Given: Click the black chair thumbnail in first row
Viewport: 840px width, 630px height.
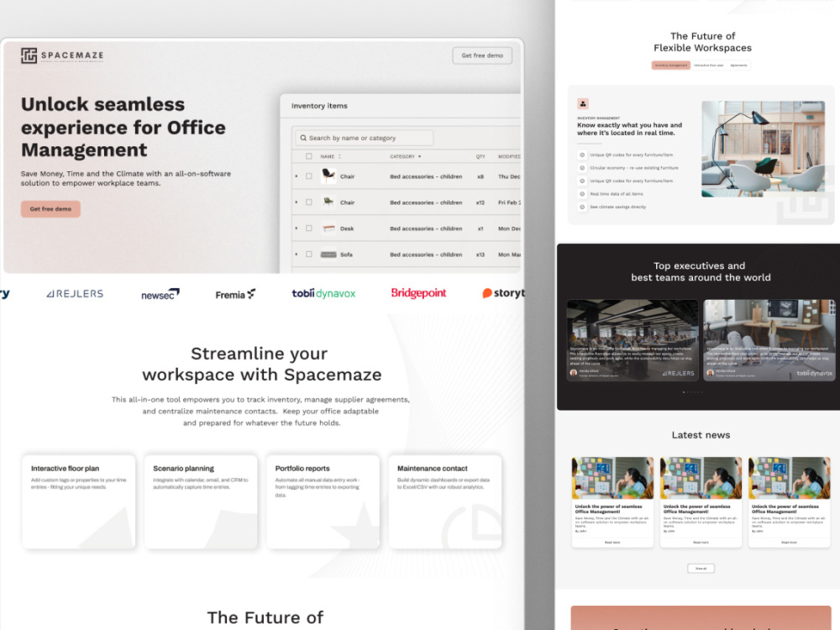Looking at the screenshot, I should pos(328,176).
